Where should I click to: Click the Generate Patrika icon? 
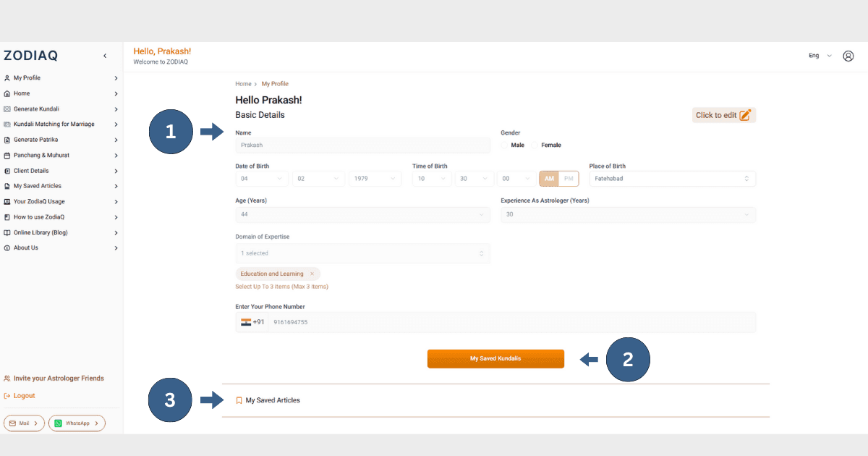(x=7, y=140)
